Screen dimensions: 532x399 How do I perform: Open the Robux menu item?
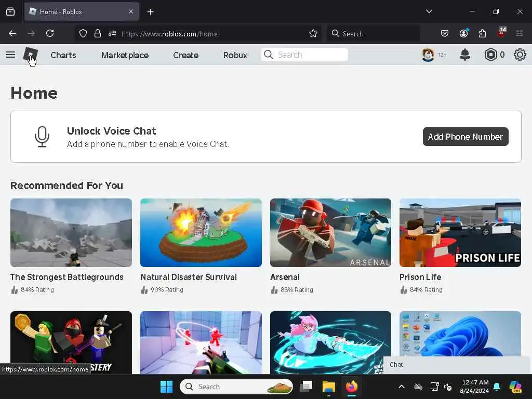point(235,55)
